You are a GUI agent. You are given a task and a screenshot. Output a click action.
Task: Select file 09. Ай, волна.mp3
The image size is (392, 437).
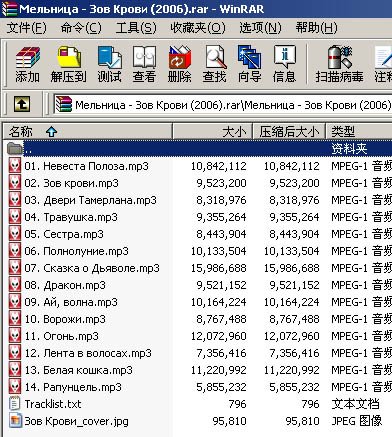tap(71, 302)
